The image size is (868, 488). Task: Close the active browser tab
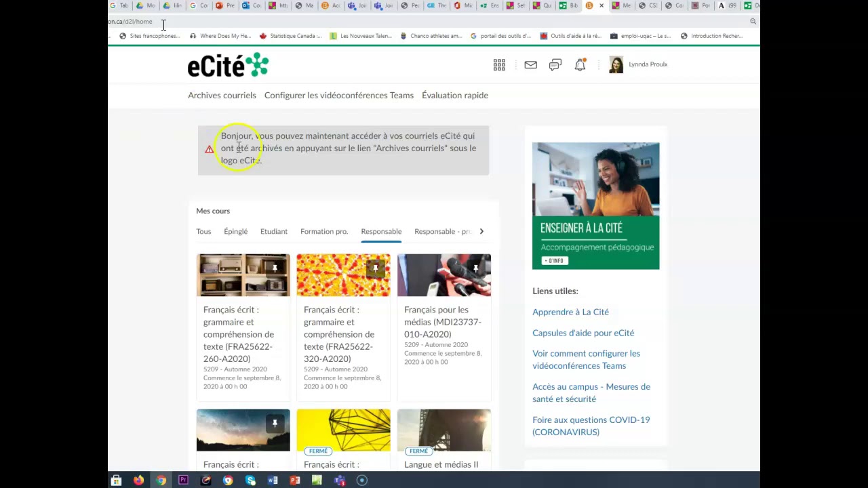point(601,5)
